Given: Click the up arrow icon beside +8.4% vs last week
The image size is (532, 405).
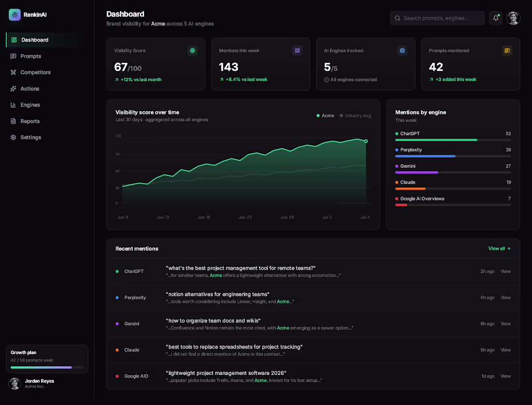Looking at the screenshot, I should [x=222, y=79].
